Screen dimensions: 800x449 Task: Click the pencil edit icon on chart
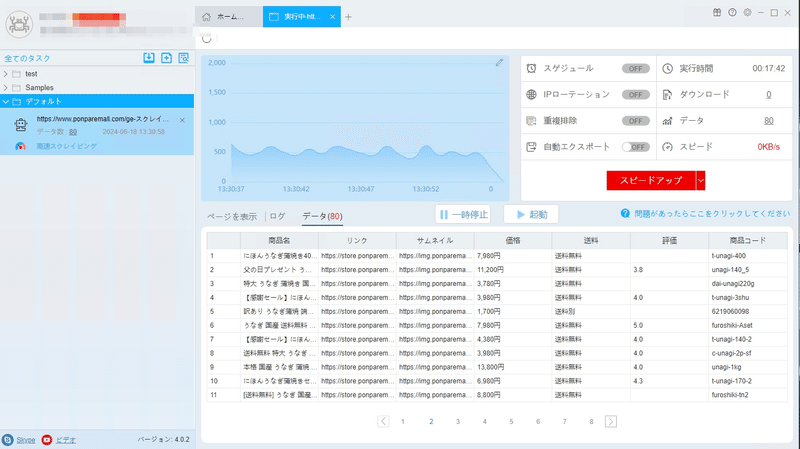(x=499, y=62)
